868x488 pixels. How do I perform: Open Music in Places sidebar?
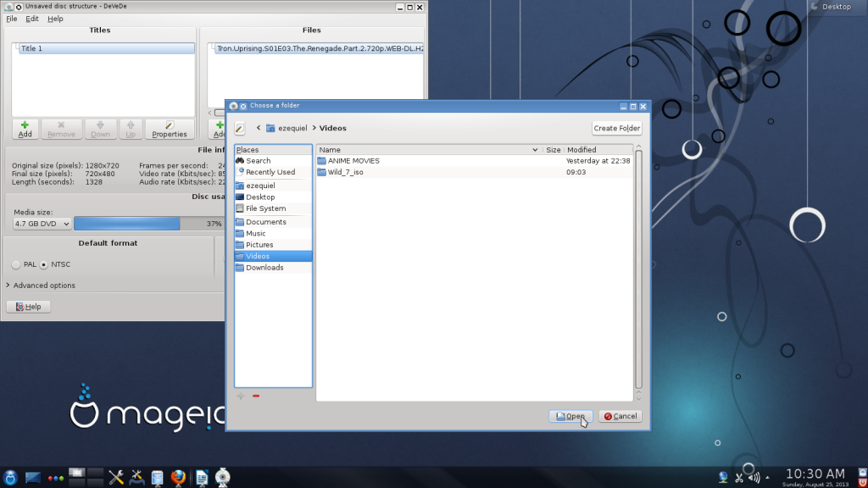tap(273, 234)
